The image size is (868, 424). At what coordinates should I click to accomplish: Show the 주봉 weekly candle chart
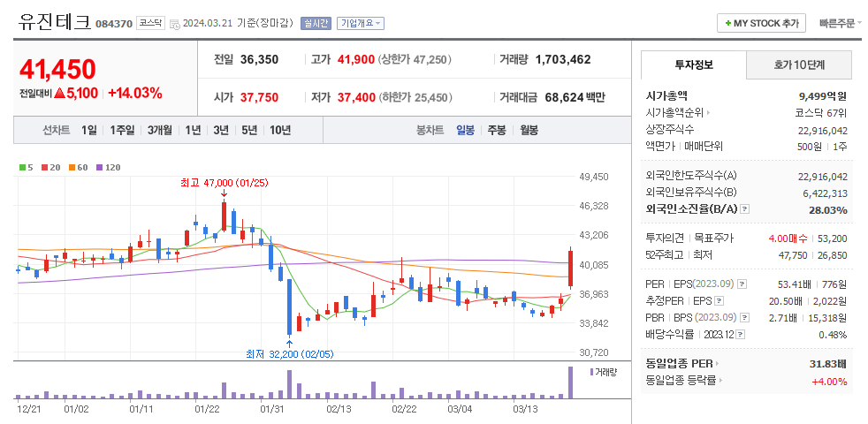(497, 131)
